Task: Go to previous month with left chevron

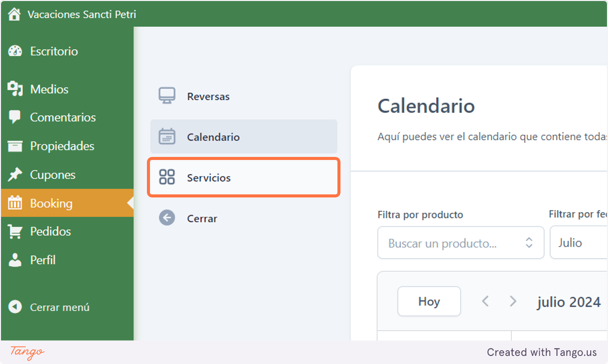Action: [x=485, y=301]
